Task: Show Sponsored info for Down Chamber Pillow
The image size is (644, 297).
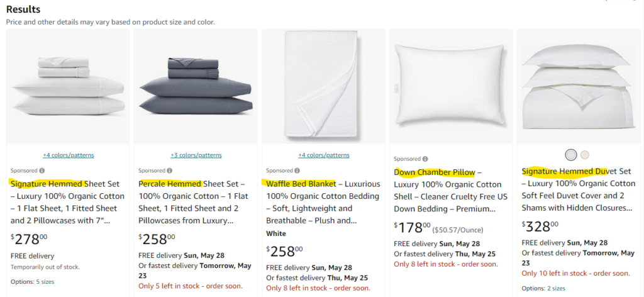Action: click(x=425, y=159)
